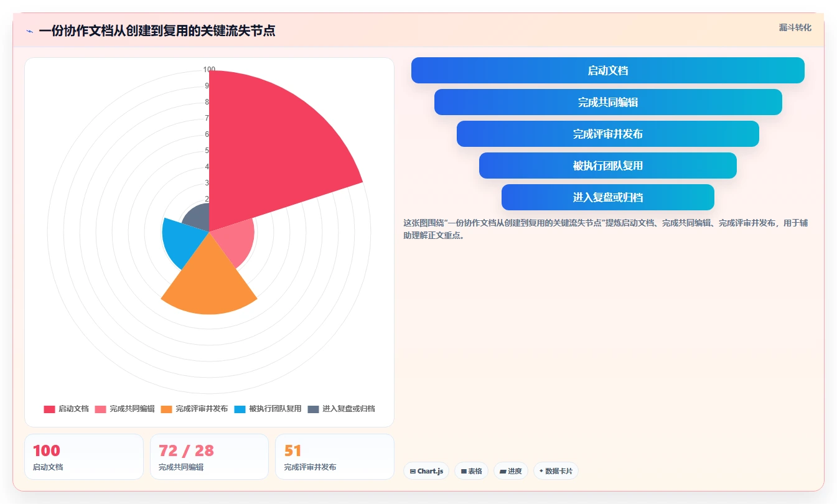This screenshot has width=837, height=504.
Task: Click the 漏斗转化 label in header
Action: [795, 27]
